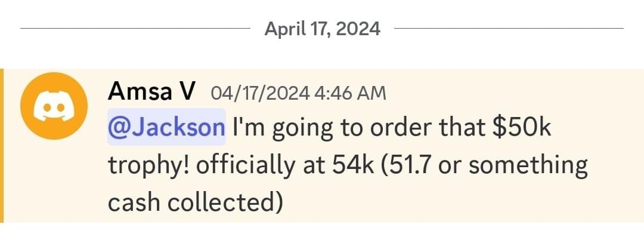Click the April 17, 2024 date divider label
The height and width of the screenshot is (246, 644).
[x=322, y=28]
